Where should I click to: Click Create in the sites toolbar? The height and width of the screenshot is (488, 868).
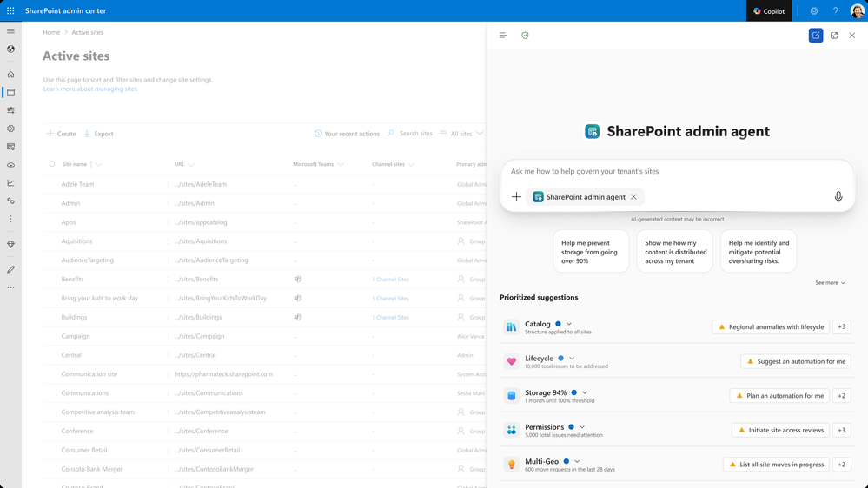pyautogui.click(x=61, y=134)
